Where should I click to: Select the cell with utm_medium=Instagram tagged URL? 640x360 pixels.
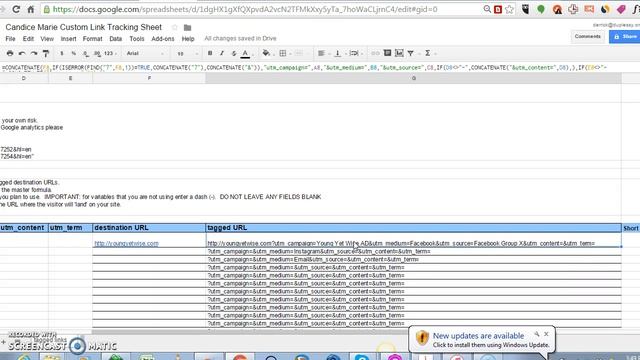pyautogui.click(x=413, y=251)
